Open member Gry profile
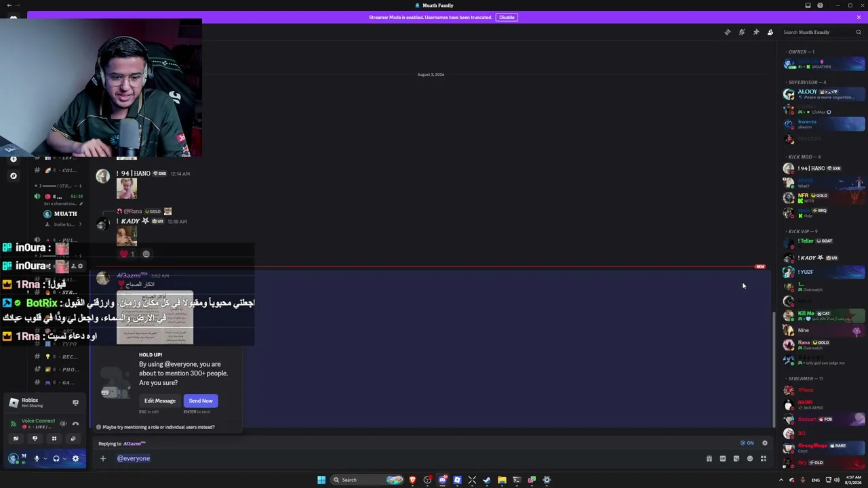The width and height of the screenshot is (868, 488). point(824,463)
